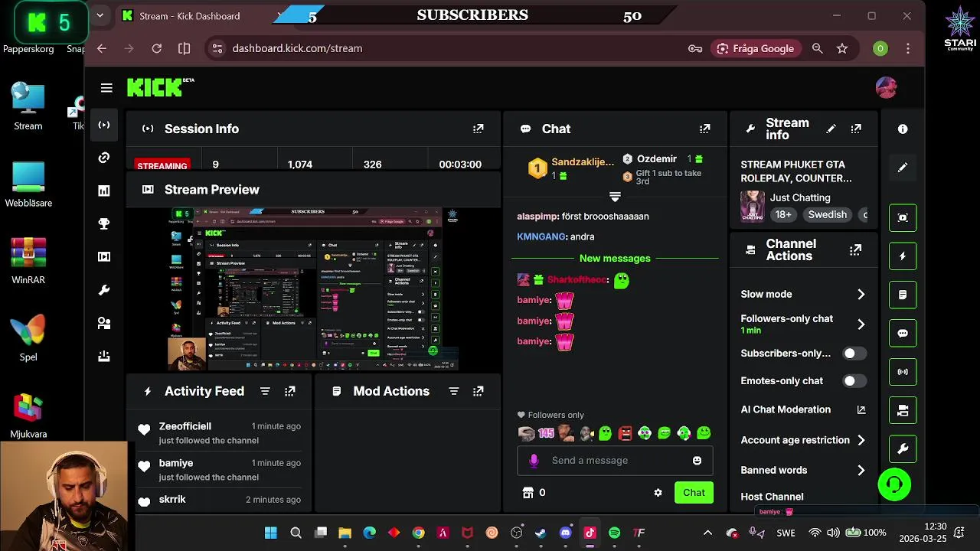Screen dimensions: 980x551
Task: Click the Stream Preview thumbnail
Action: coord(313,289)
